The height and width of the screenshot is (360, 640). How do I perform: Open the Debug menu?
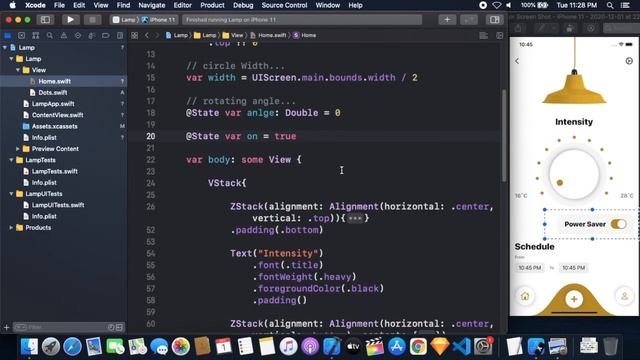point(243,5)
